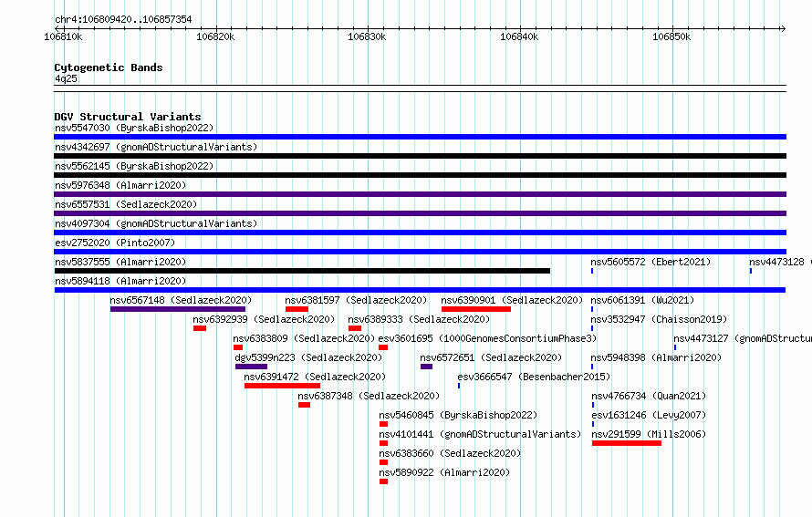This screenshot has height=517, width=812.
Task: Click the nsv4766734 (Quan2021) label
Action: 649,396
